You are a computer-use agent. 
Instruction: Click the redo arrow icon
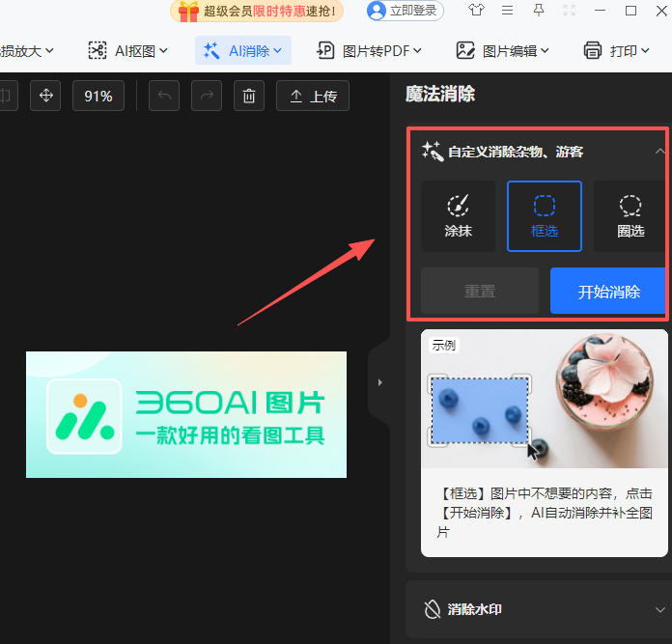pos(207,96)
